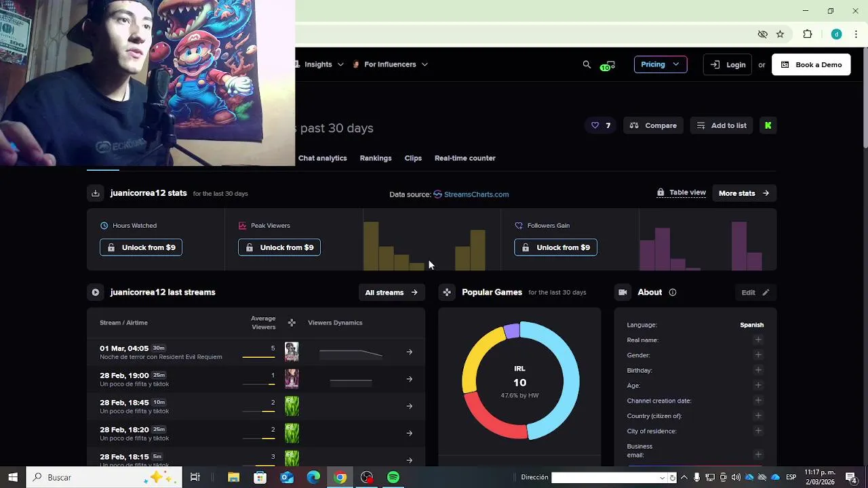Click the yellow donut chart segment
Image resolution: width=868 pixels, height=488 pixels.
[x=478, y=356]
